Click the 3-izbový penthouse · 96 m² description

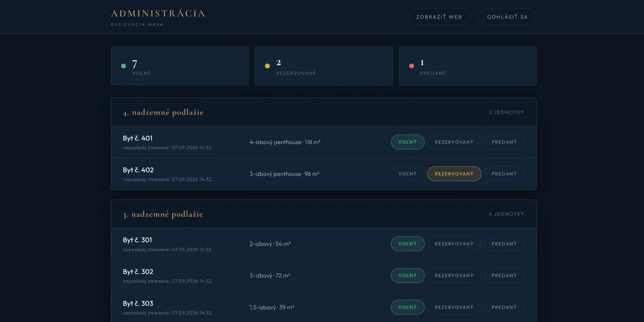coord(284,174)
